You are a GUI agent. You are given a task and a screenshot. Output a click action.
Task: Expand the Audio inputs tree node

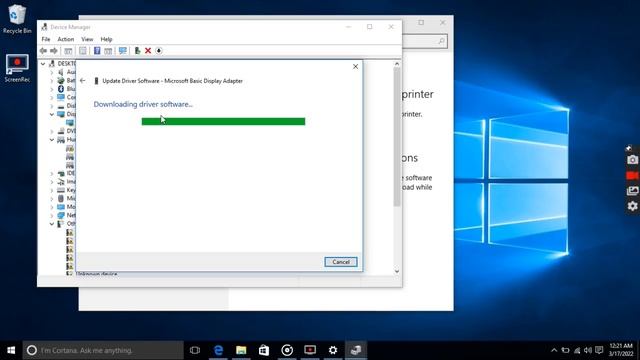click(52, 72)
